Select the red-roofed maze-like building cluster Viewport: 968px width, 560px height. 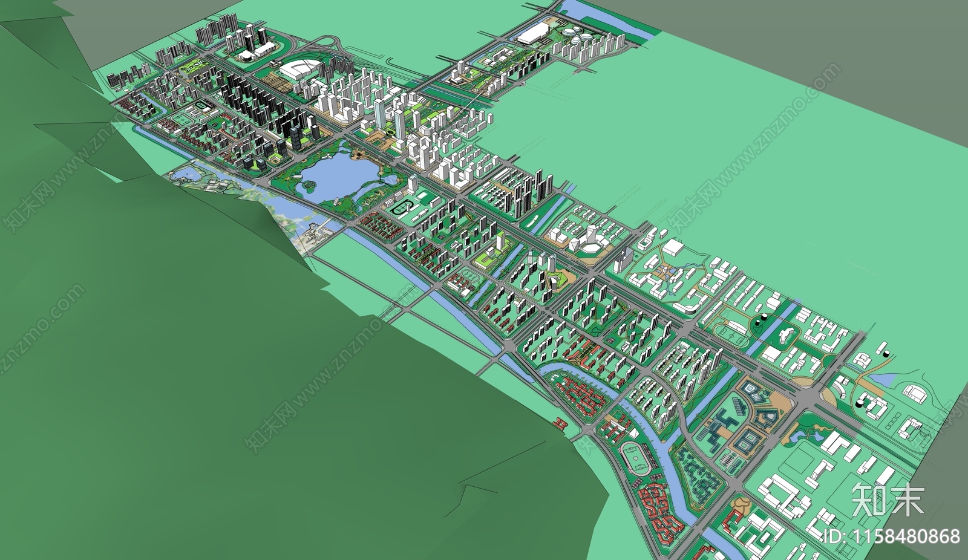[x=662, y=513]
